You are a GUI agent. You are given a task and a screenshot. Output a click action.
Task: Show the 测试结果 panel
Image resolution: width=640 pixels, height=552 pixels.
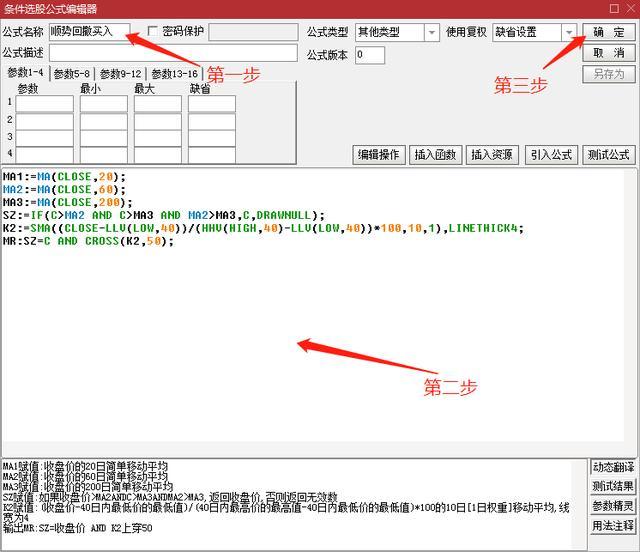[x=613, y=486]
